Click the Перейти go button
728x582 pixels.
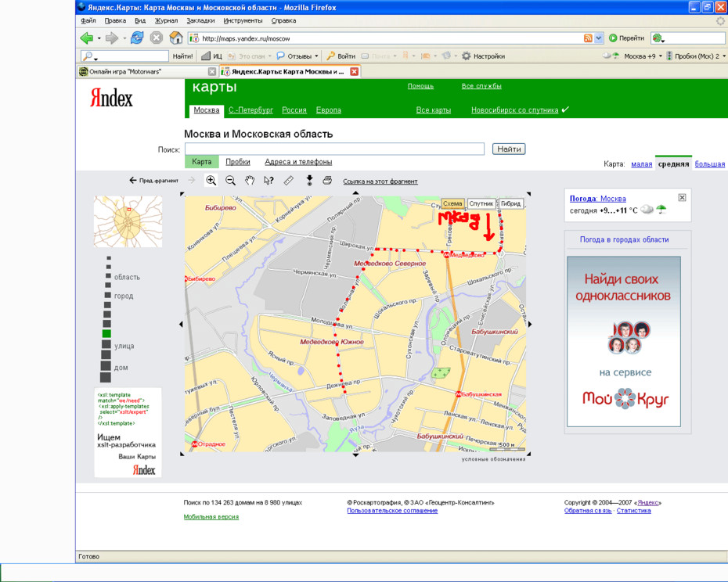627,38
